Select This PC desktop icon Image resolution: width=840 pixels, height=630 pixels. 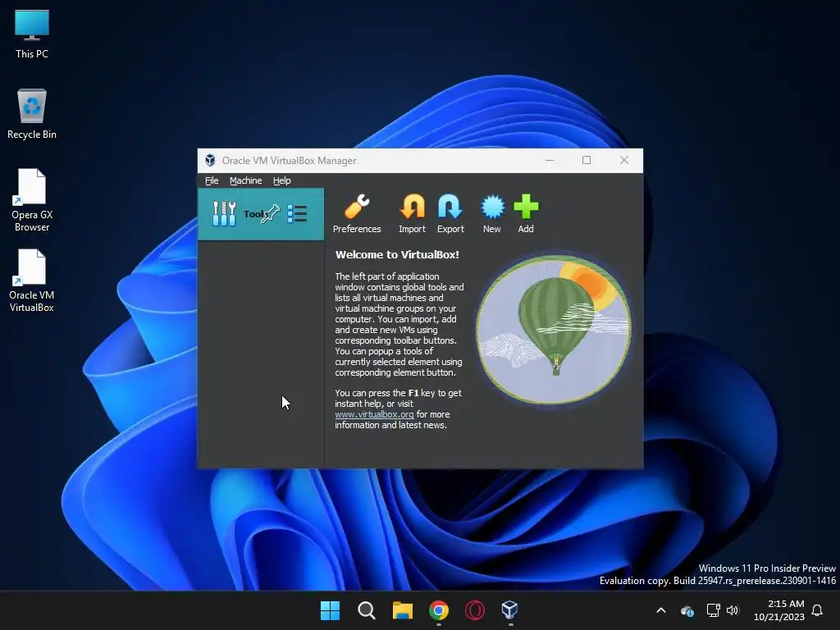click(32, 34)
